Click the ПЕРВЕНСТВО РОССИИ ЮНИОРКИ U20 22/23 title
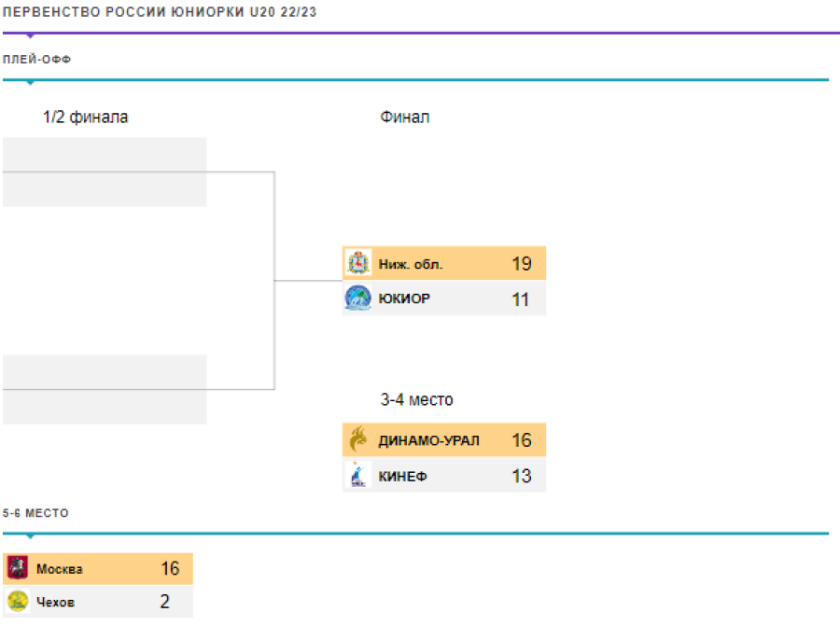The height and width of the screenshot is (626, 840). coord(159,12)
